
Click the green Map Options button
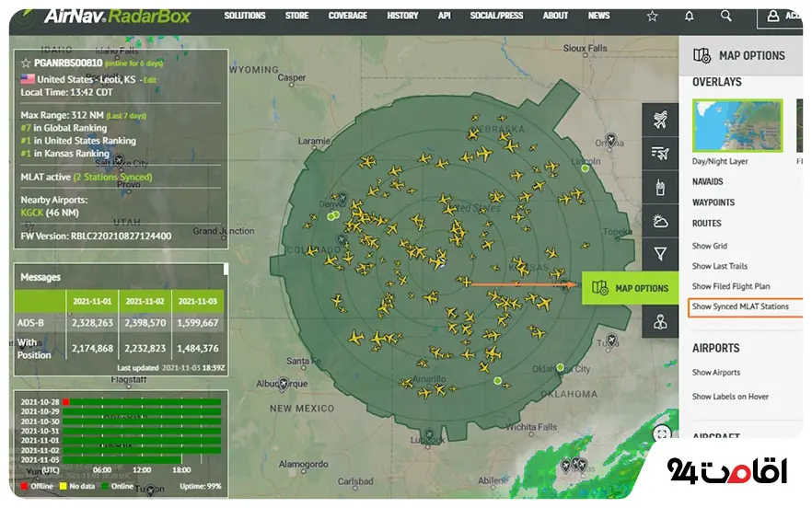point(631,288)
